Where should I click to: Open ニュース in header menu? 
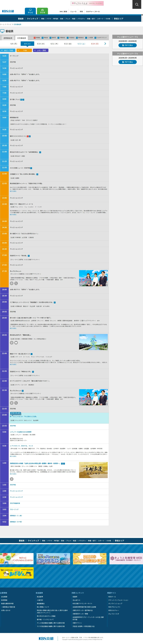click(x=73, y=11)
